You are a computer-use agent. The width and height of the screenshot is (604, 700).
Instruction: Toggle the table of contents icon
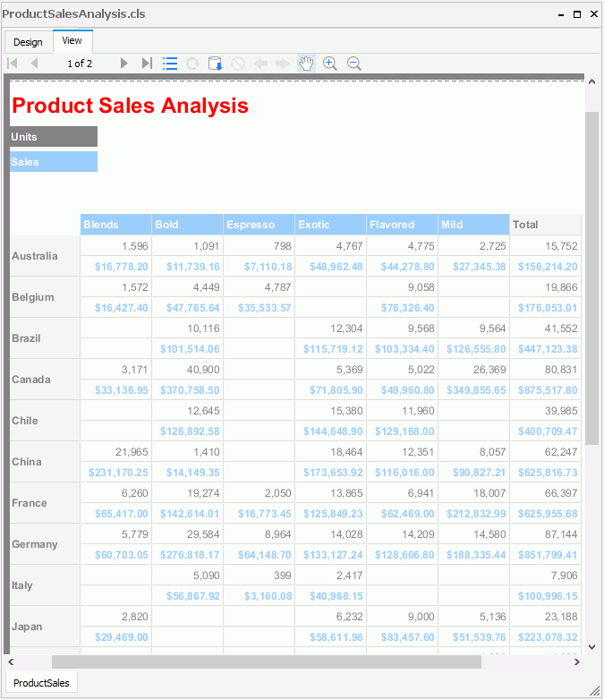[x=170, y=64]
